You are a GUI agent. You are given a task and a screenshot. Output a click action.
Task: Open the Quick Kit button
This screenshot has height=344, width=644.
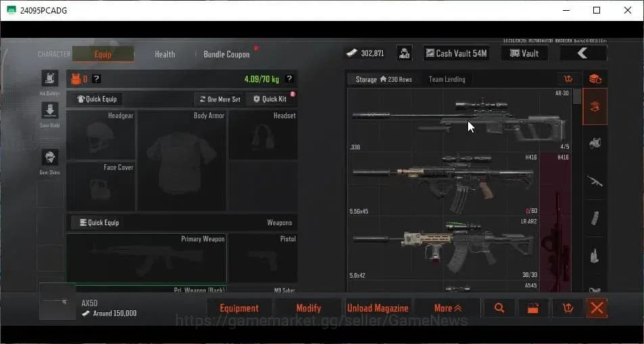[x=271, y=99]
